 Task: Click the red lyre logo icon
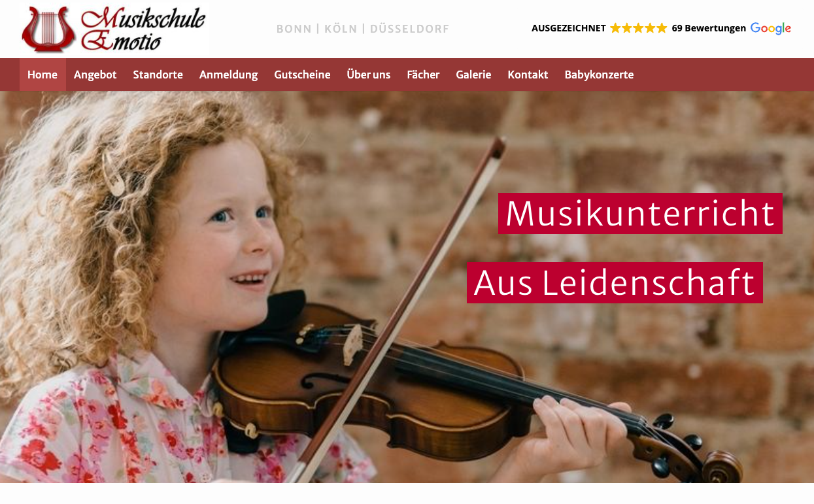(x=48, y=29)
